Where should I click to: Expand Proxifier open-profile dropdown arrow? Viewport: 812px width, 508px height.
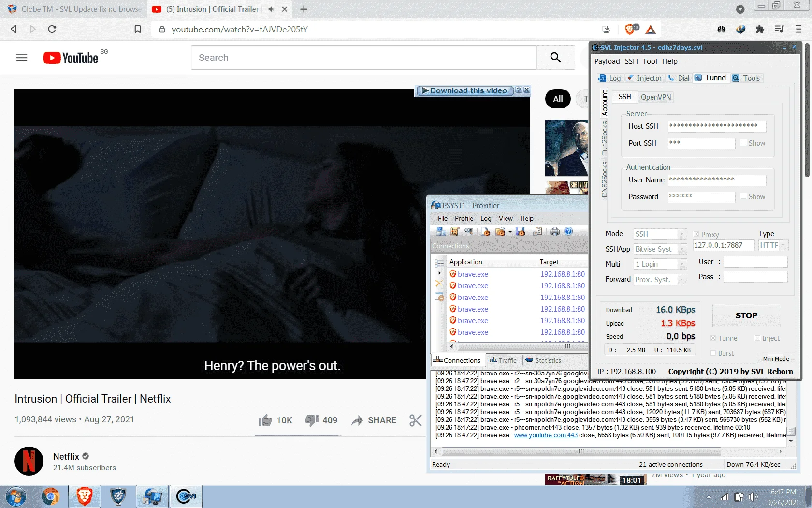click(x=510, y=232)
